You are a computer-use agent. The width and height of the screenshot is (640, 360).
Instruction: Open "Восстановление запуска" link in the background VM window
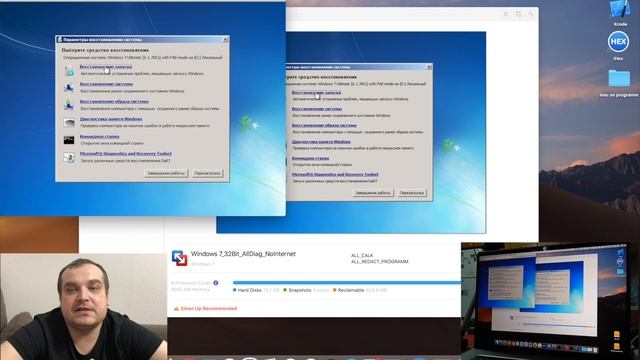[316, 93]
